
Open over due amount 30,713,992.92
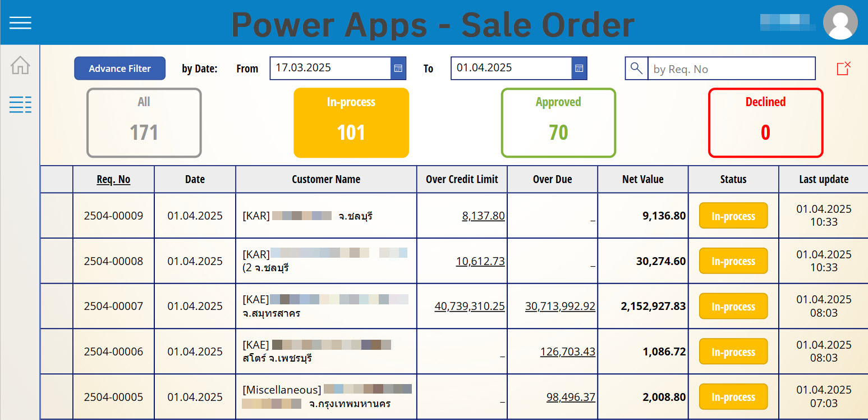coord(560,307)
